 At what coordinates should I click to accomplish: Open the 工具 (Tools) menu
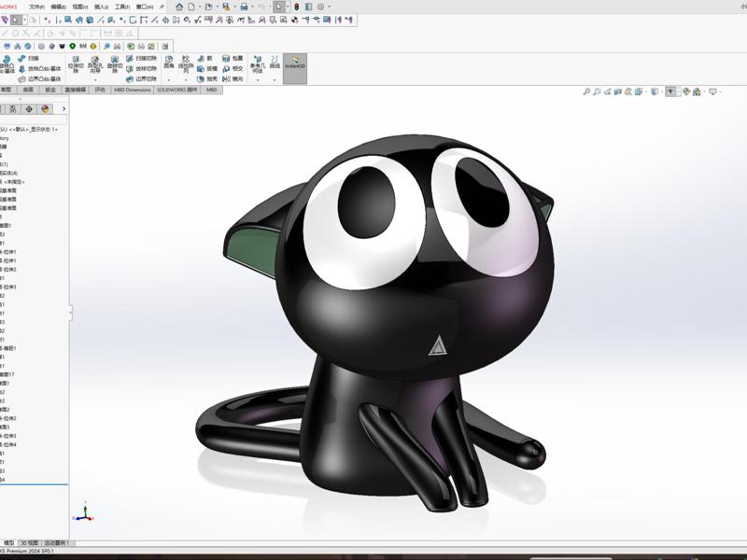point(121,7)
